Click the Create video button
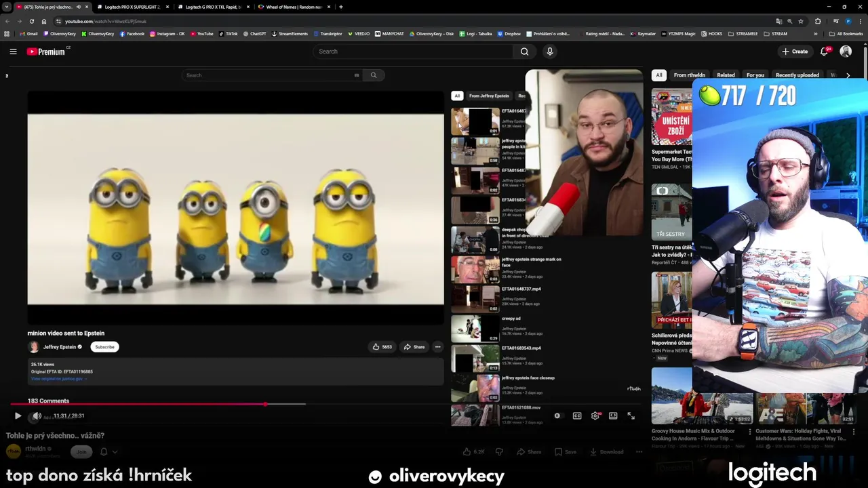 795,52
